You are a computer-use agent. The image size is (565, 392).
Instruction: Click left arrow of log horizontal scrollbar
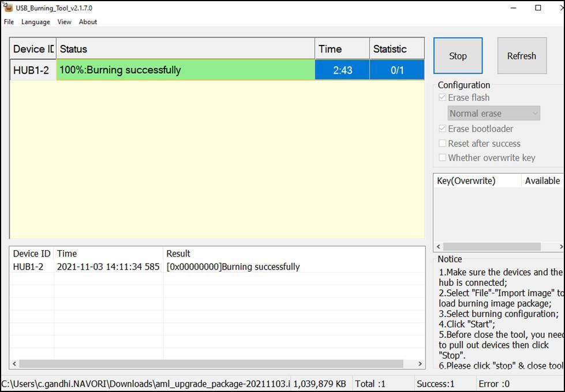[x=14, y=364]
